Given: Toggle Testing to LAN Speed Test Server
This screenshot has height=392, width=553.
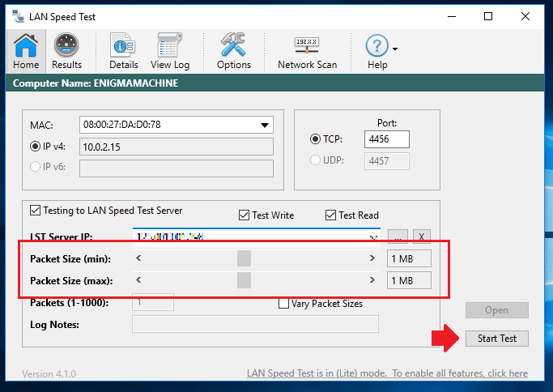Looking at the screenshot, I should point(36,211).
